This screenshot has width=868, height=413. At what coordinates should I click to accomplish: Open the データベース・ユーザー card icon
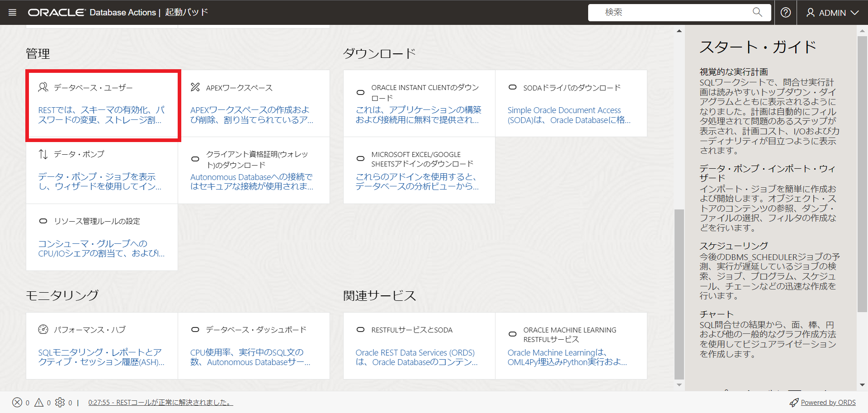(x=43, y=87)
